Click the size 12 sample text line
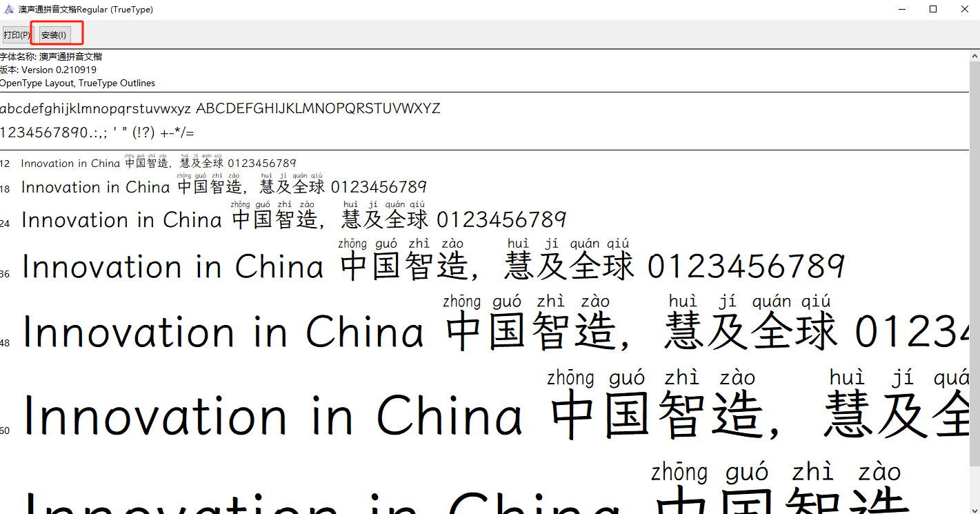The height and width of the screenshot is (514, 980). tap(159, 161)
